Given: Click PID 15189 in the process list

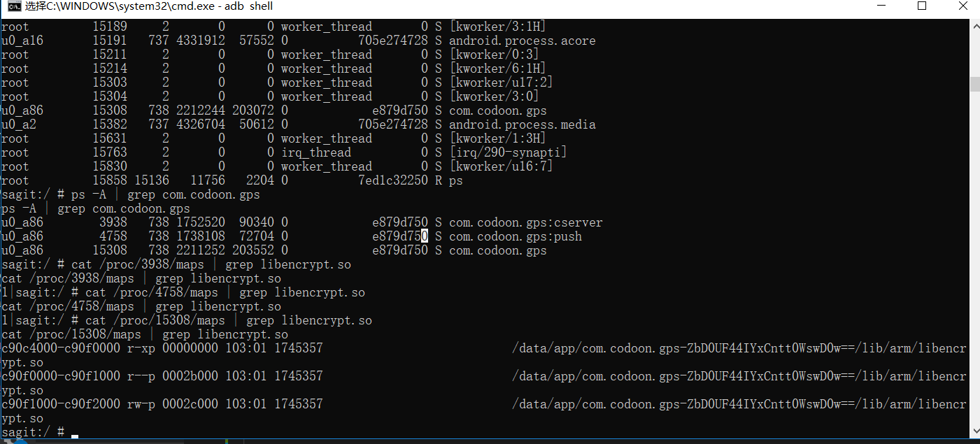Looking at the screenshot, I should [110, 27].
